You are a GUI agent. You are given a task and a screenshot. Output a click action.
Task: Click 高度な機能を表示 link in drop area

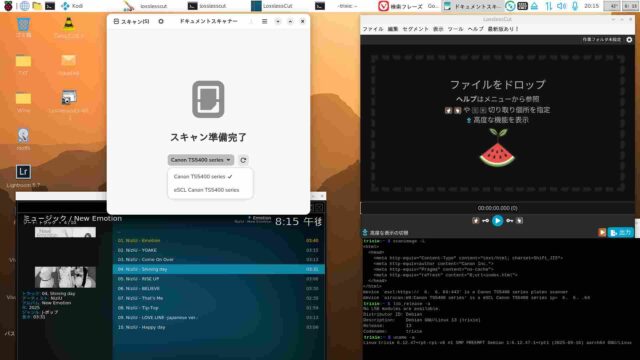[497, 120]
